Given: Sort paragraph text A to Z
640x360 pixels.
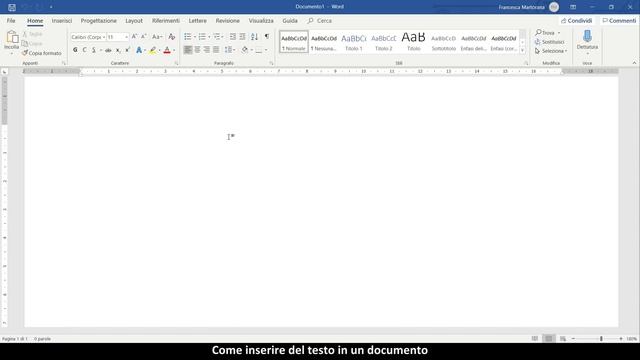Looking at the screenshot, I should [x=254, y=37].
